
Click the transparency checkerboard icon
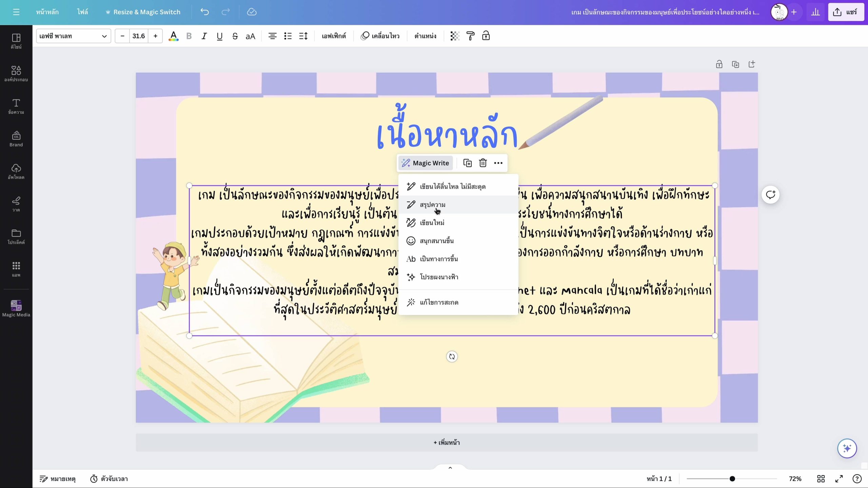pos(455,36)
